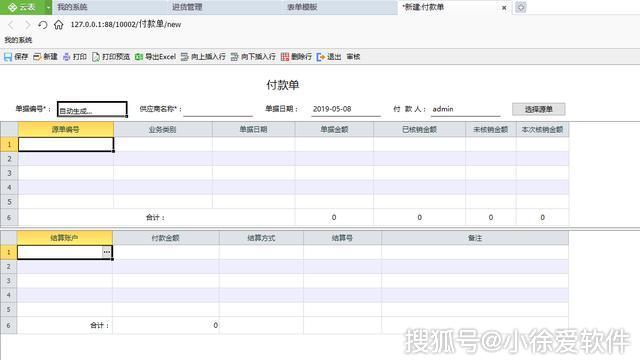The width and height of the screenshot is (640, 360).
Task: Select 本次核销金额 column header
Action: [x=542, y=129]
